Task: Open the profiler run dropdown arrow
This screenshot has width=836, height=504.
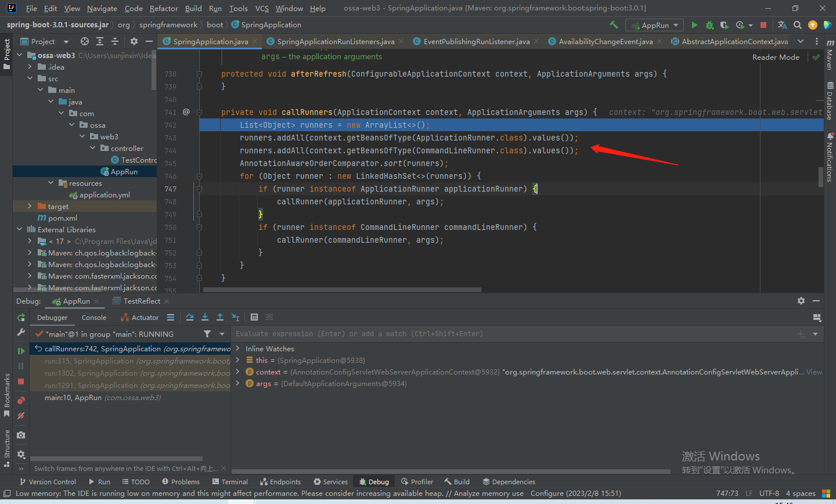Action: click(x=750, y=25)
